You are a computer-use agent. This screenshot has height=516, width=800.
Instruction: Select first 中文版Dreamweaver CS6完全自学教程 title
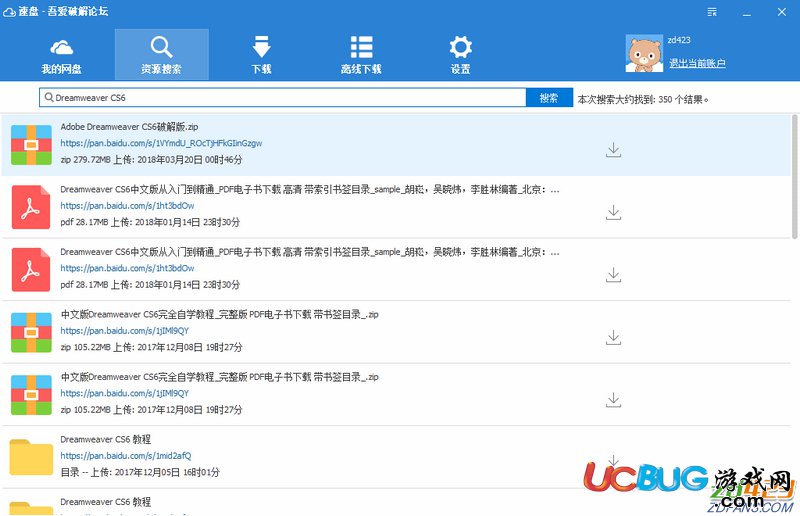click(219, 314)
